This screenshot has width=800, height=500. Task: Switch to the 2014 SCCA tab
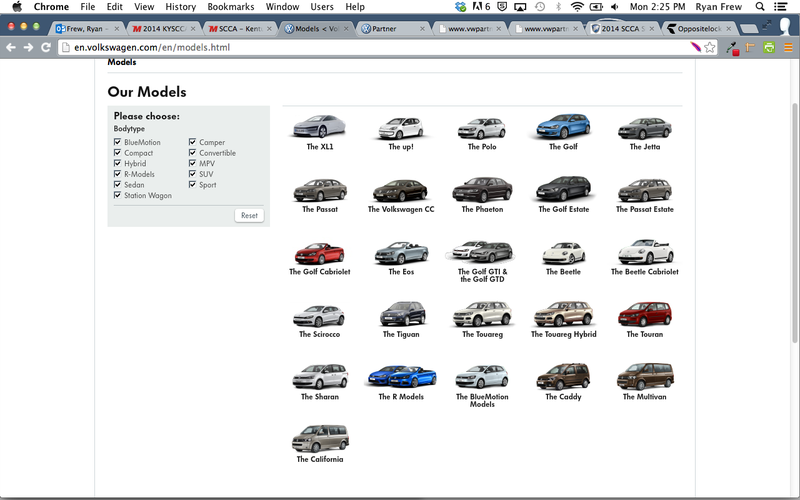[622, 29]
